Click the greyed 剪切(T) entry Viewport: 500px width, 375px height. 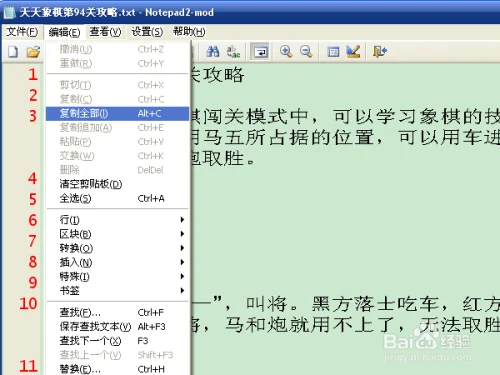117,85
